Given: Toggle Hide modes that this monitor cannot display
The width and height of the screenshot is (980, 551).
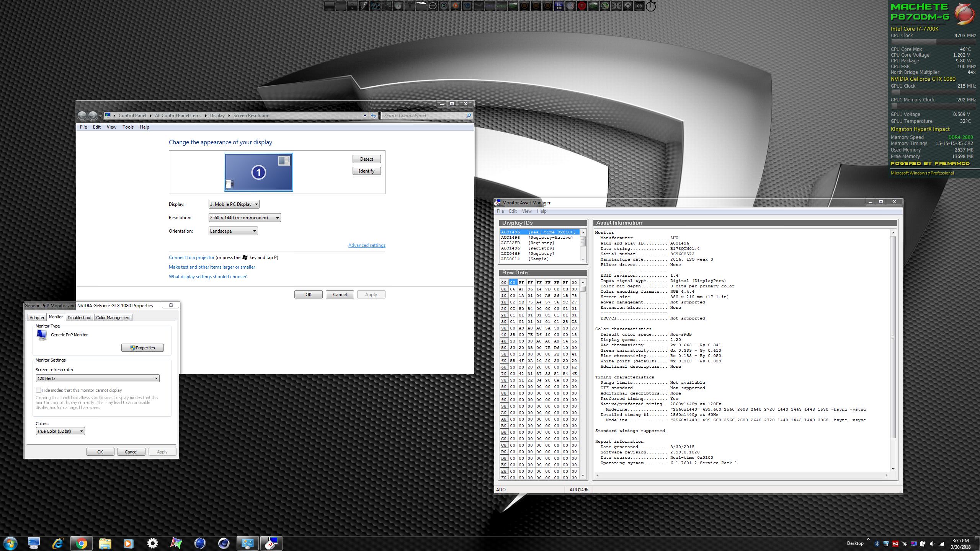Looking at the screenshot, I should coord(38,390).
